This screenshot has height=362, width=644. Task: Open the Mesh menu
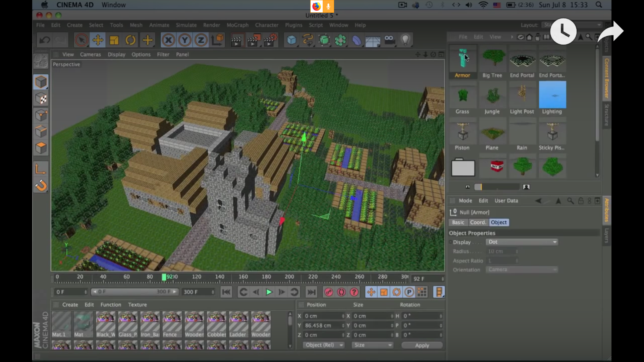[136, 25]
